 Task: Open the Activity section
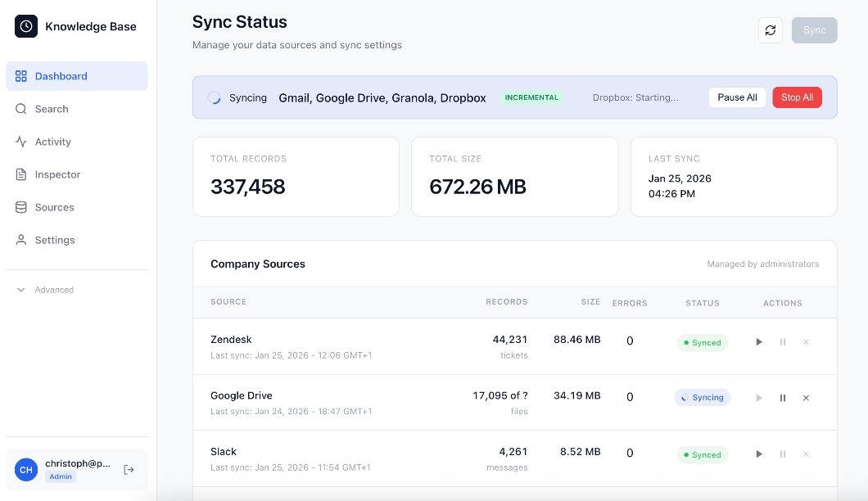[x=76, y=142]
